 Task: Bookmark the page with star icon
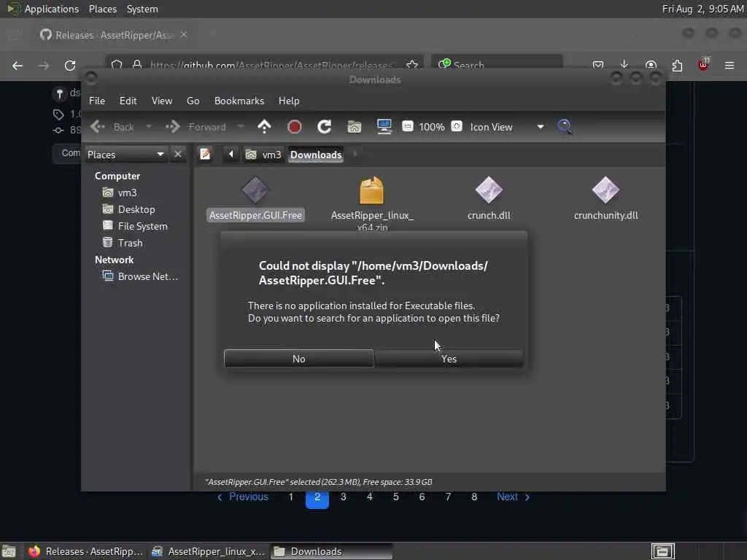click(412, 64)
